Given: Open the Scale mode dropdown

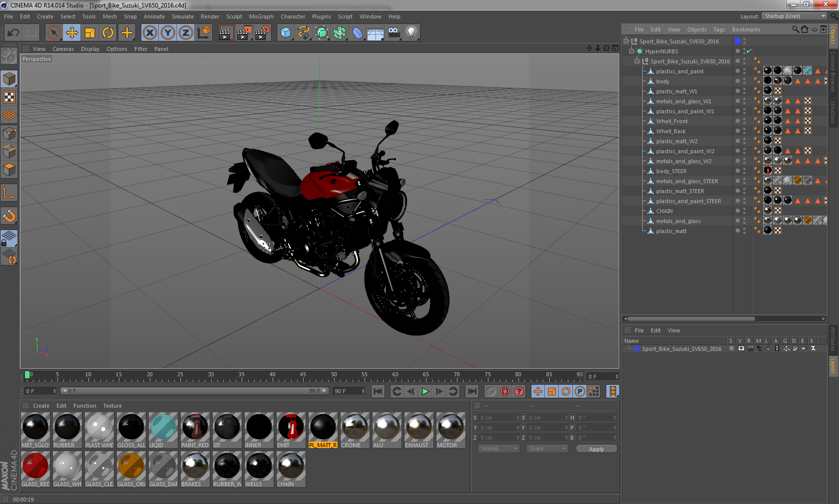Looking at the screenshot, I should click(x=547, y=449).
